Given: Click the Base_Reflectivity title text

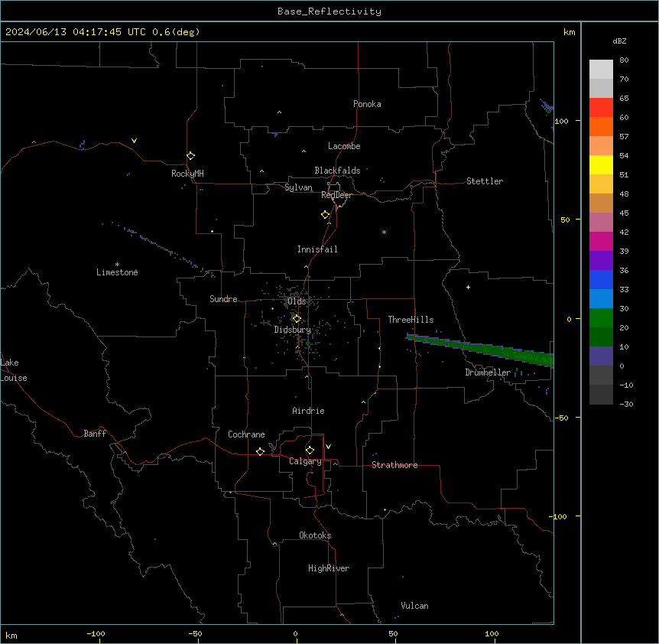Looking at the screenshot, I should (329, 11).
